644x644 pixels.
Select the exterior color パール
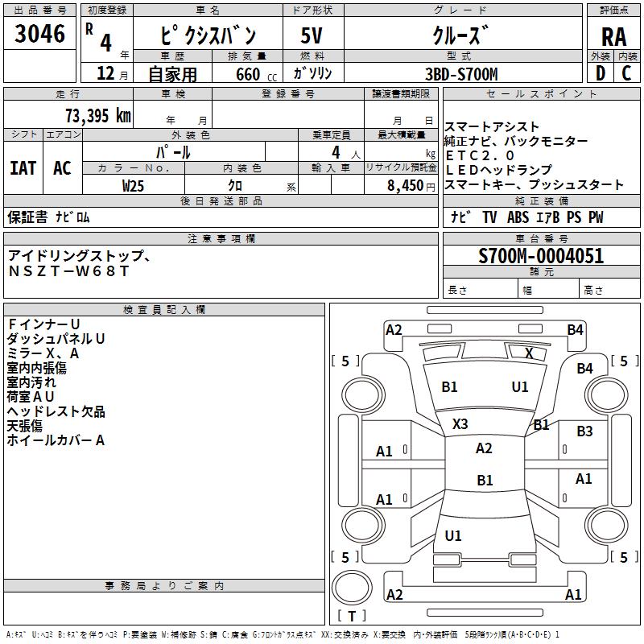pyautogui.click(x=173, y=153)
